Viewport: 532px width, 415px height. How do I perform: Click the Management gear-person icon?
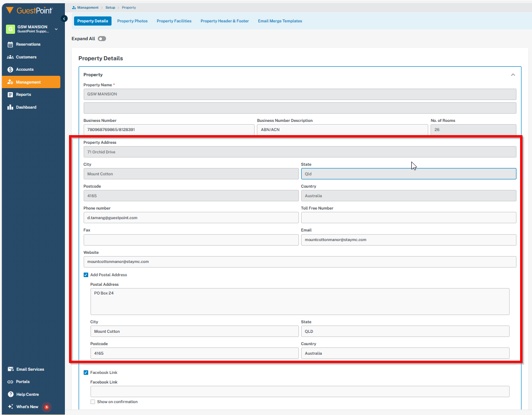[10, 82]
